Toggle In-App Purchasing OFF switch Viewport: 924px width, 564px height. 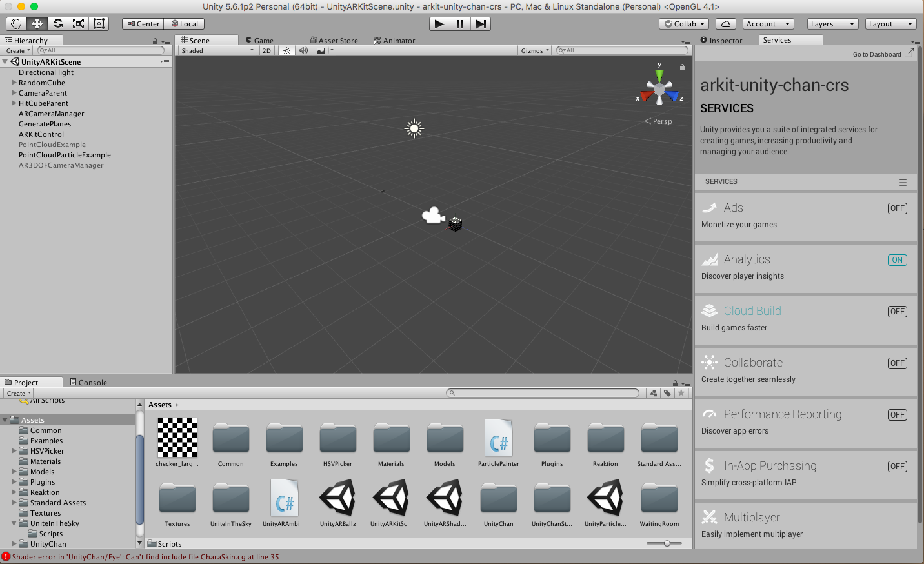click(x=897, y=467)
